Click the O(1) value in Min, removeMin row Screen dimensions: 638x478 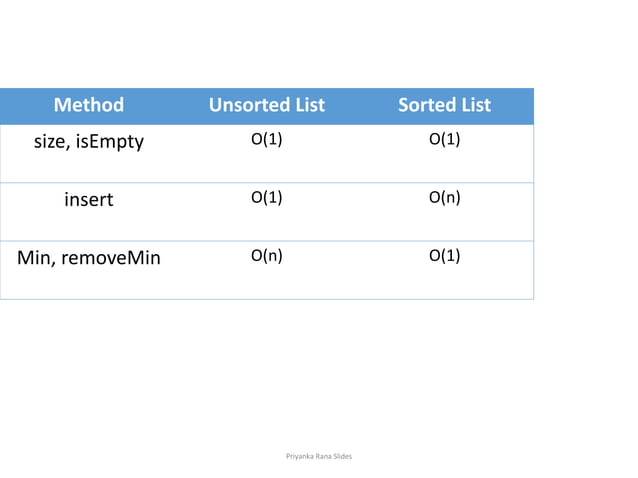point(444,255)
